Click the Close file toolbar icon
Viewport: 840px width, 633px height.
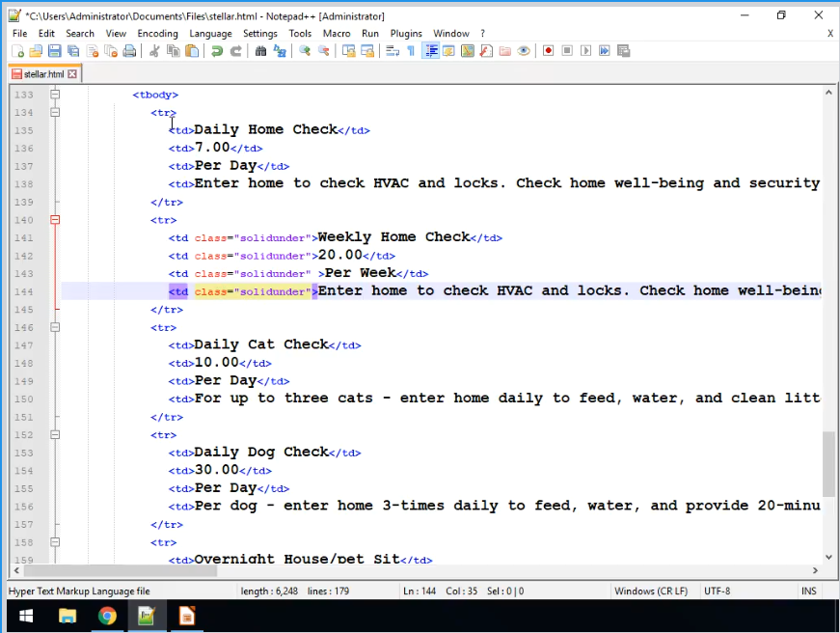point(93,51)
